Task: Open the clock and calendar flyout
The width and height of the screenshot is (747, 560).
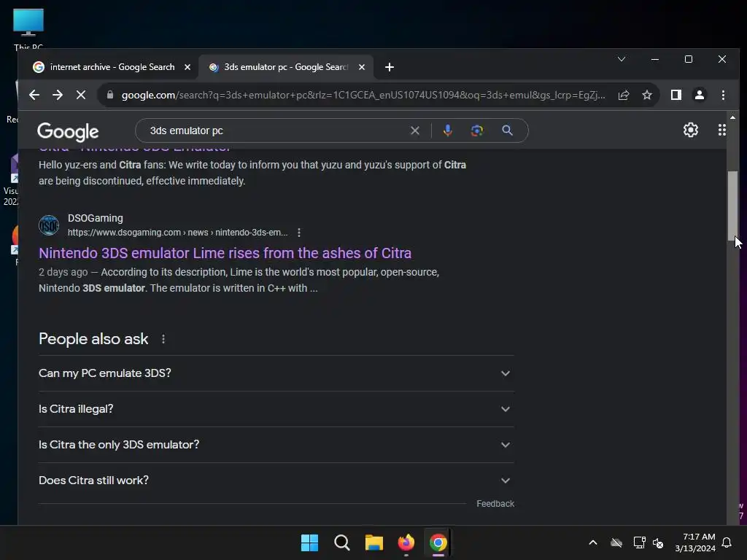Action: pyautogui.click(x=695, y=542)
